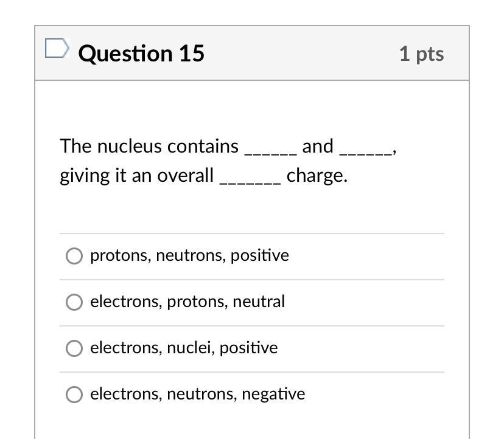Screen dimensions: 504x439
Task: Click the words 'The nucleus contains'
Action: pos(149,147)
